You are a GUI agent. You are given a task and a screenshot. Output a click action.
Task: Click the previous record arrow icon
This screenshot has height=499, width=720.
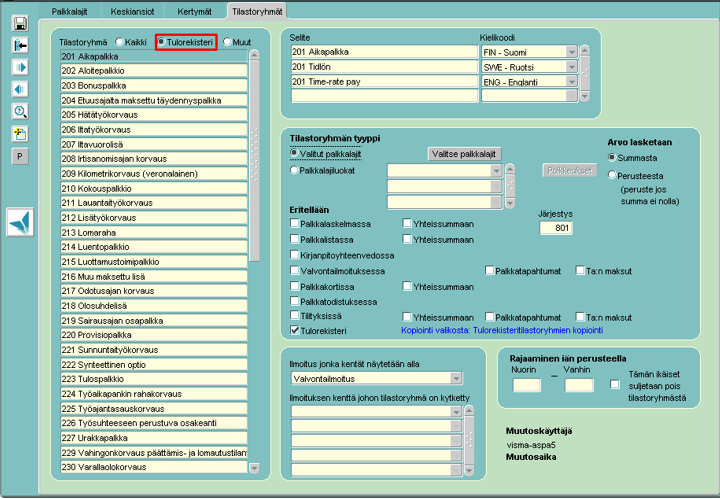[20, 90]
